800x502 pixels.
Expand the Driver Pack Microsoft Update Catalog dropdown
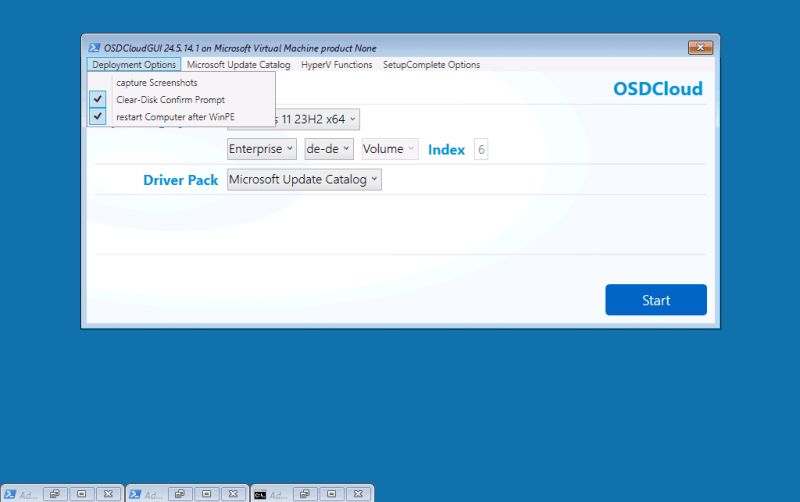coord(304,180)
